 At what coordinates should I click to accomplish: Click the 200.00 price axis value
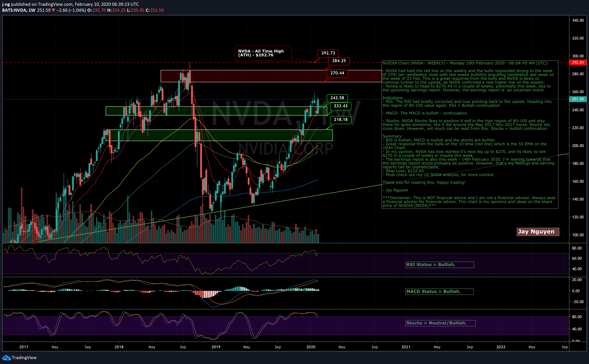(x=578, y=146)
